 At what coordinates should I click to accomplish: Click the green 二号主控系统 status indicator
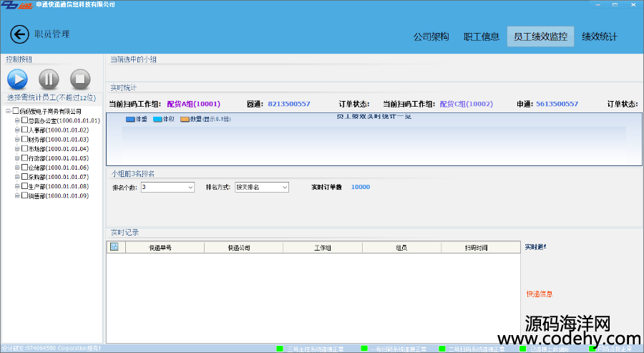coord(280,349)
